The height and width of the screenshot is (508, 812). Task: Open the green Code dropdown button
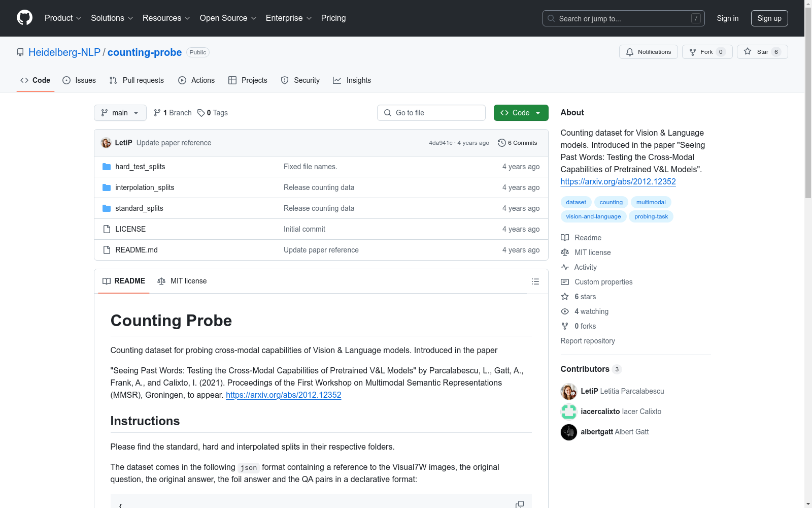coord(521,113)
